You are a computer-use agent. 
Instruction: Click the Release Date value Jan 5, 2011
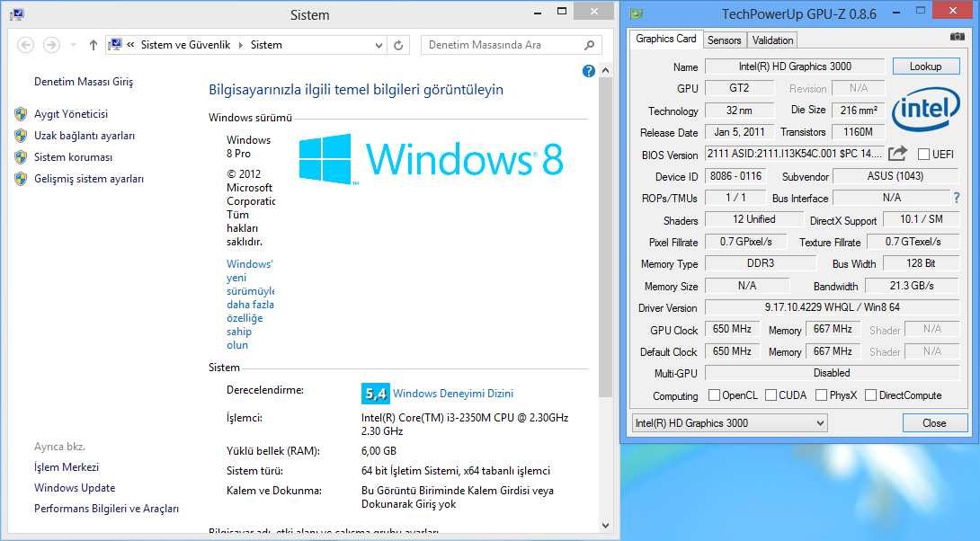tap(739, 132)
